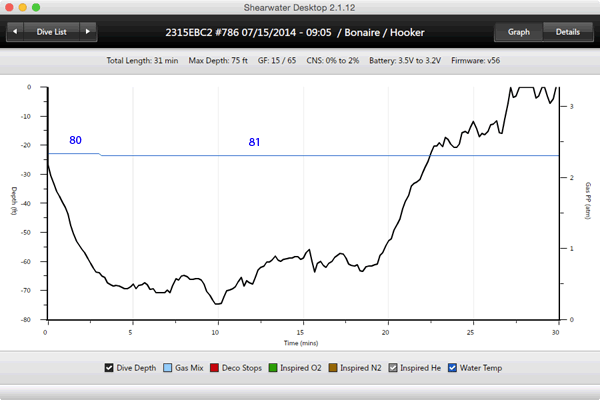Turn on the Inspired N2 series
The width and height of the screenshot is (600, 400).
point(335,368)
